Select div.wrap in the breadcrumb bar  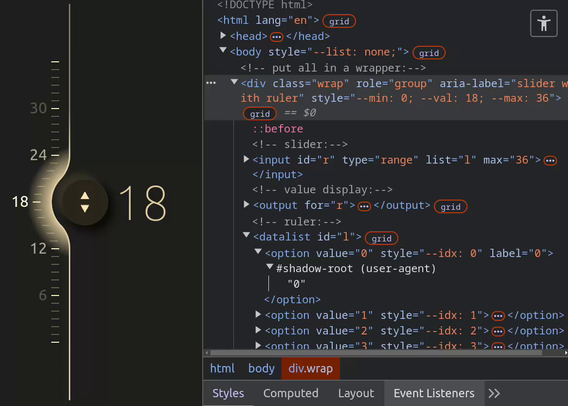(310, 368)
